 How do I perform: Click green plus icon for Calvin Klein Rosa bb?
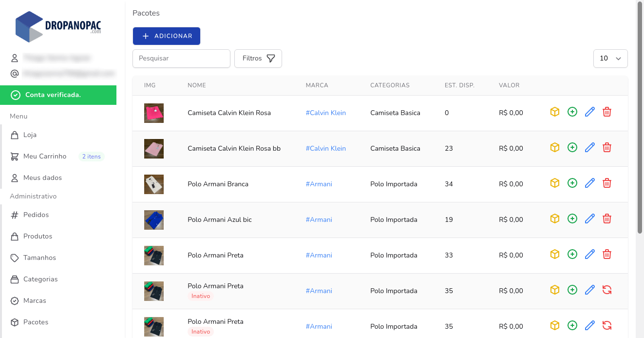pos(572,147)
